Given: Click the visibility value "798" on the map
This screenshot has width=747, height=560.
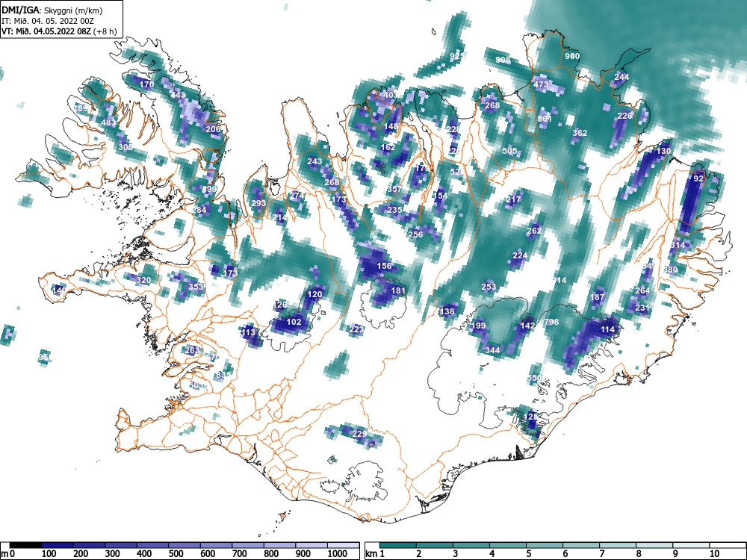Looking at the screenshot, I should [551, 322].
